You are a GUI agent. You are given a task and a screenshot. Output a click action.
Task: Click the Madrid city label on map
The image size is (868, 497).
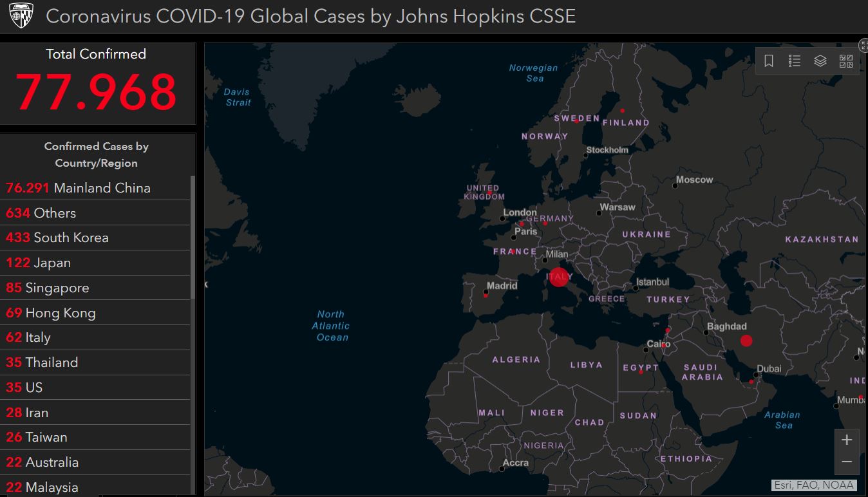coord(502,285)
